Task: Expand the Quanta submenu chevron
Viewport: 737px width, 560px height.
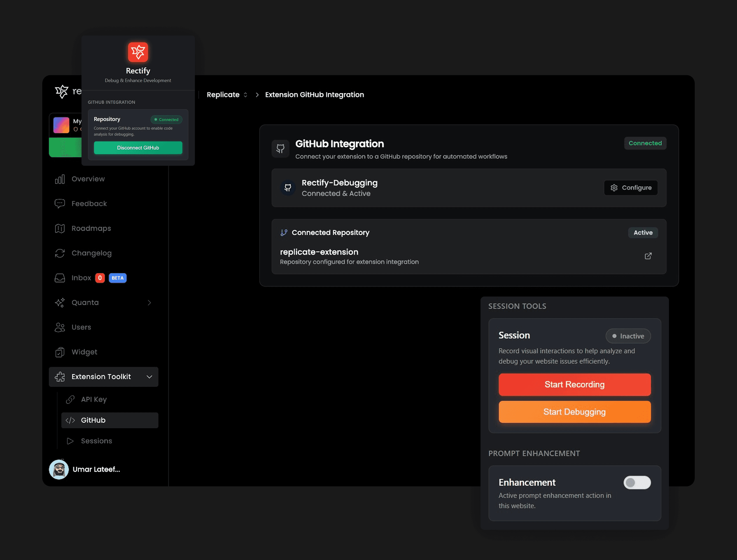Action: click(149, 303)
